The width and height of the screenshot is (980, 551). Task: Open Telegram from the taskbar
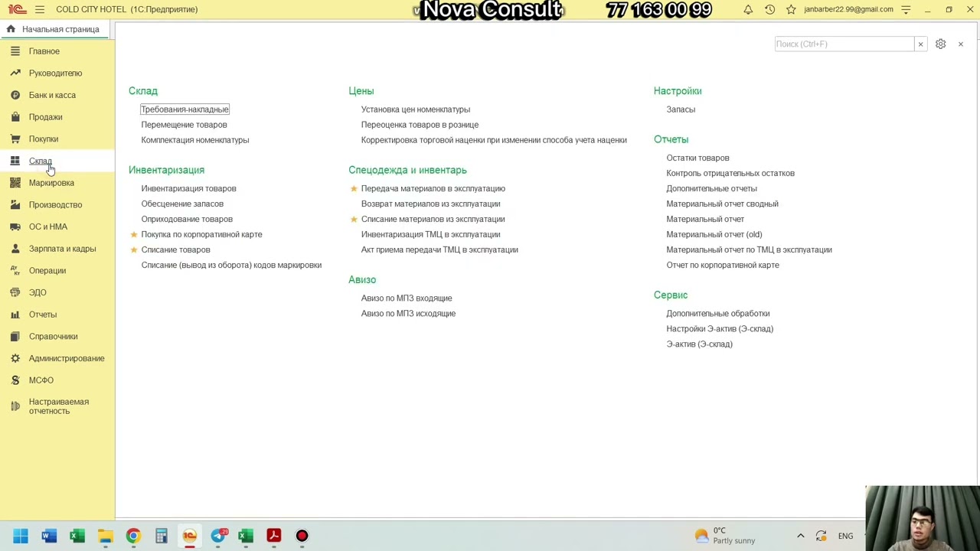(218, 536)
